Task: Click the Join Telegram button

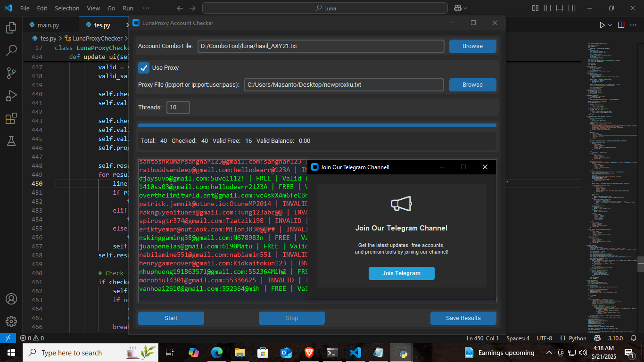Action: click(x=401, y=273)
